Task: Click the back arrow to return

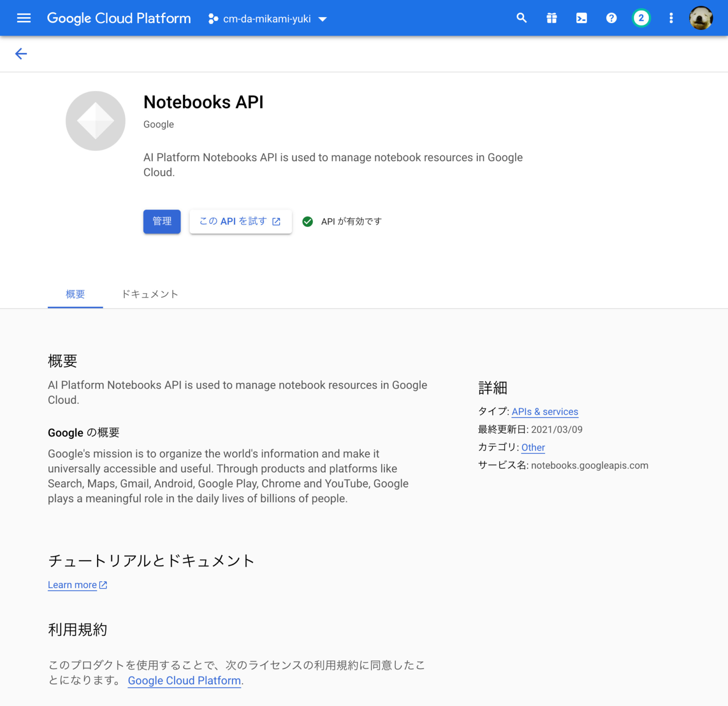Action: click(21, 54)
